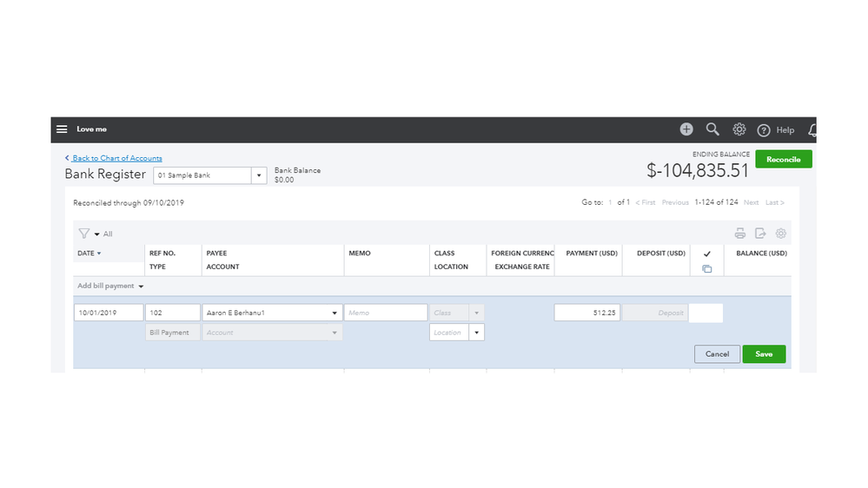868x488 pixels.
Task: Open search with the magnifier icon
Action: coord(712,129)
